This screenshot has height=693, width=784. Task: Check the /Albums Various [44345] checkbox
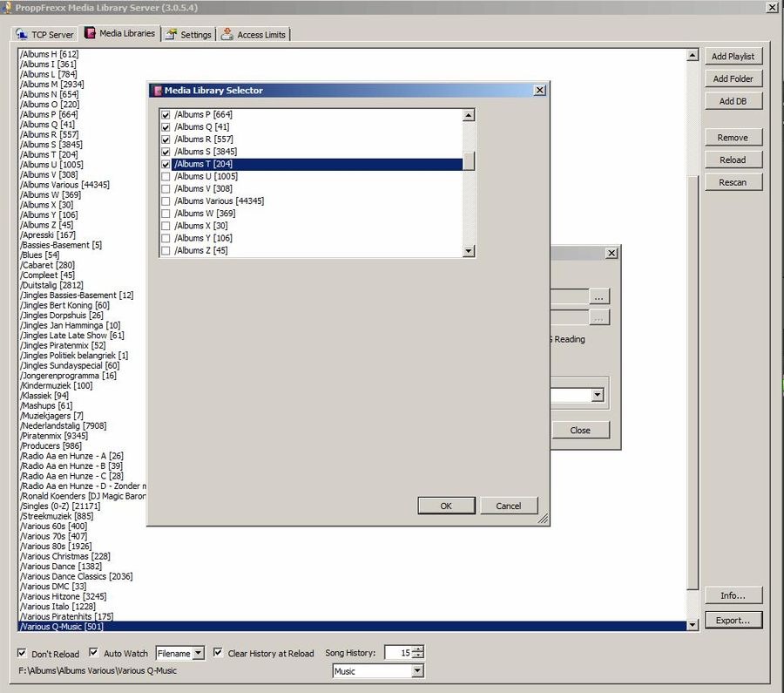click(166, 201)
